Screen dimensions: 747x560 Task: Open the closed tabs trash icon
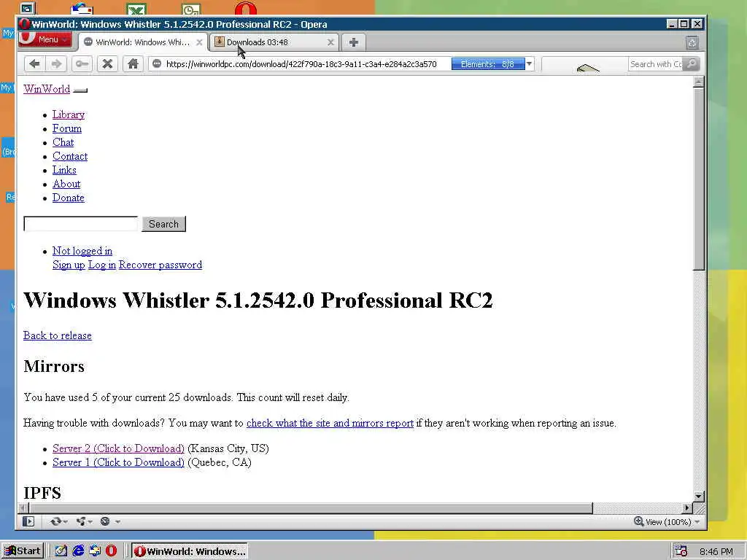[x=692, y=43]
